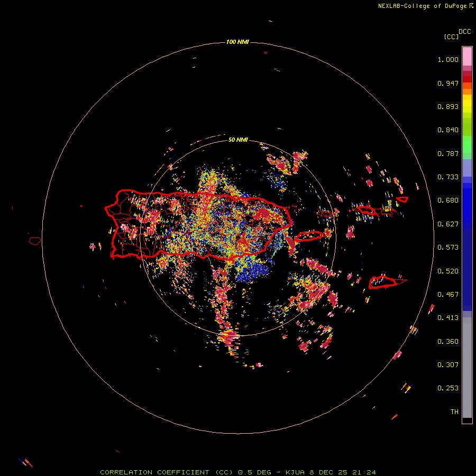Click the 0.787 scale value
This screenshot has height=476, width=476.
[x=448, y=153]
